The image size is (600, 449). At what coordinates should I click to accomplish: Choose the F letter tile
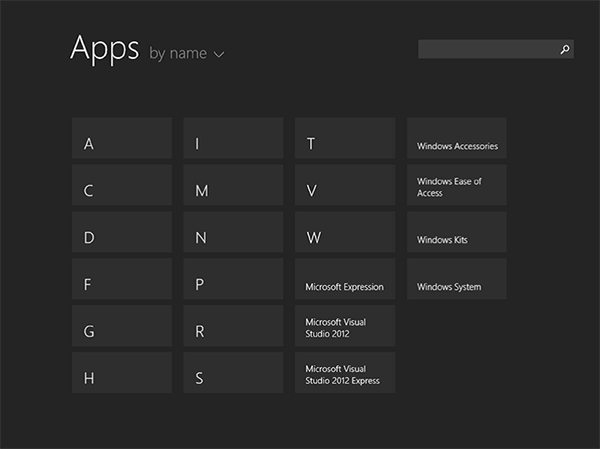click(x=122, y=279)
